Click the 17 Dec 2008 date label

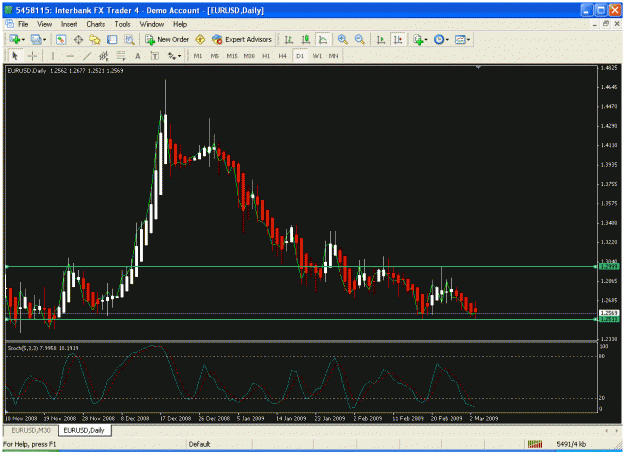pyautogui.click(x=176, y=419)
